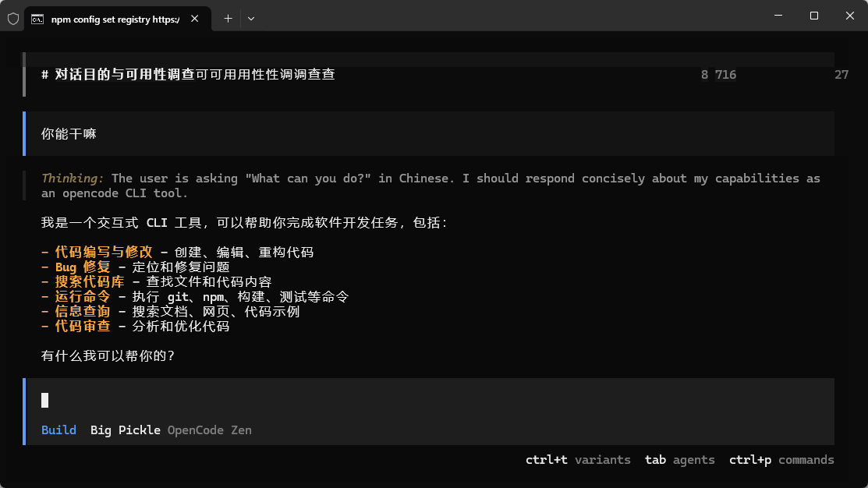Image resolution: width=868 pixels, height=488 pixels.
Task: Click the session title heading 对话目的与可用性调查
Action: click(125, 75)
